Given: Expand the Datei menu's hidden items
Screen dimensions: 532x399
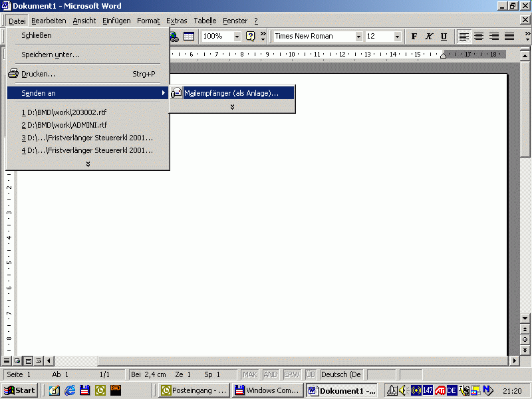Looking at the screenshot, I should (88, 164).
